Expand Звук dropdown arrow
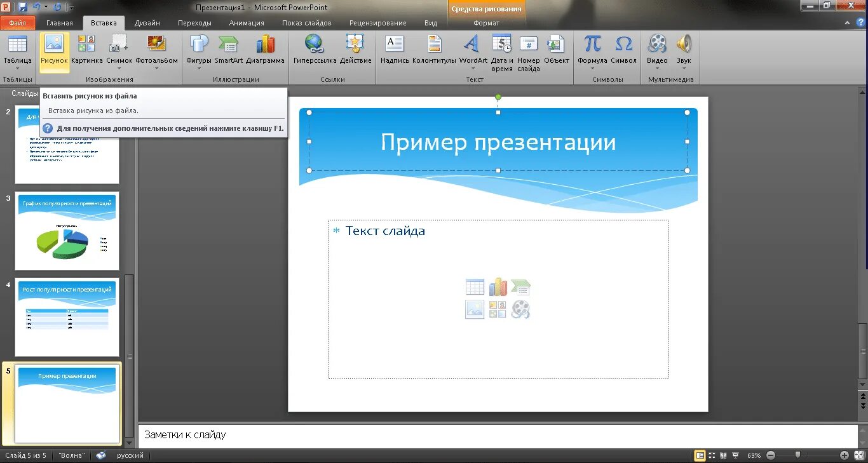This screenshot has width=868, height=463. click(x=684, y=69)
